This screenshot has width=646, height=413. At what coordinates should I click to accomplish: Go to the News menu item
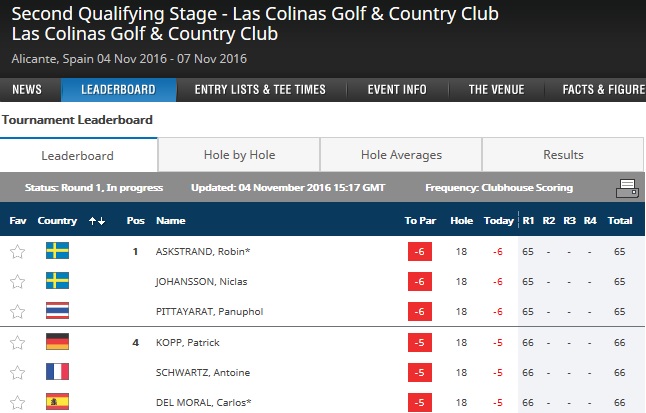pyautogui.click(x=27, y=89)
